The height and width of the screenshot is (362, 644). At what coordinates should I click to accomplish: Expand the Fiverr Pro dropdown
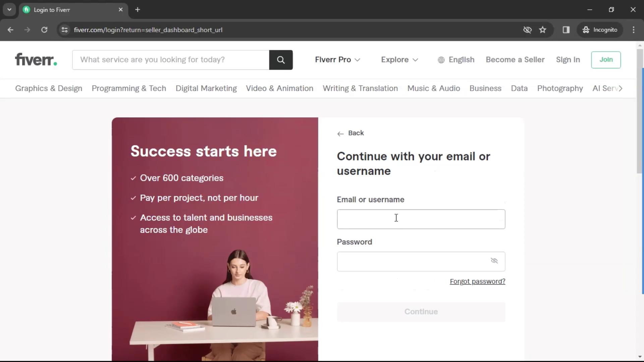tap(337, 60)
